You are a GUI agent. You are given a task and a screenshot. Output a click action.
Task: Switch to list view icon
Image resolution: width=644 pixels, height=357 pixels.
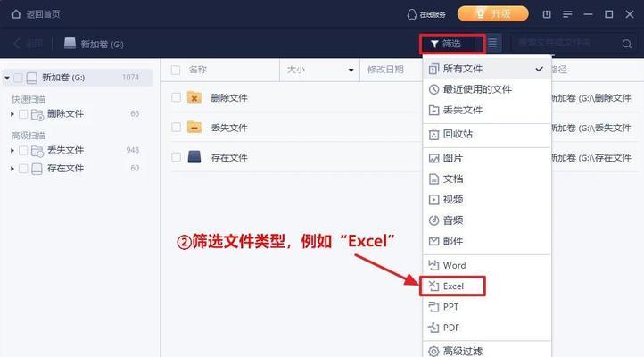click(x=493, y=43)
